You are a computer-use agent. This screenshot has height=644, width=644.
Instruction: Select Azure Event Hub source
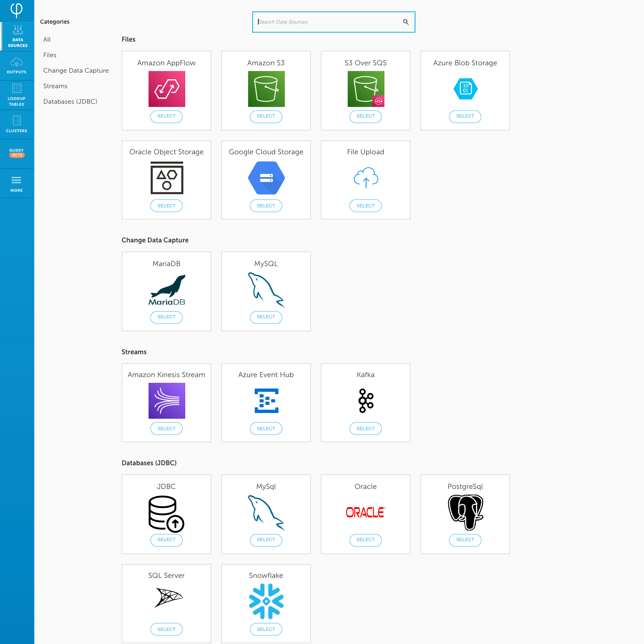(266, 429)
